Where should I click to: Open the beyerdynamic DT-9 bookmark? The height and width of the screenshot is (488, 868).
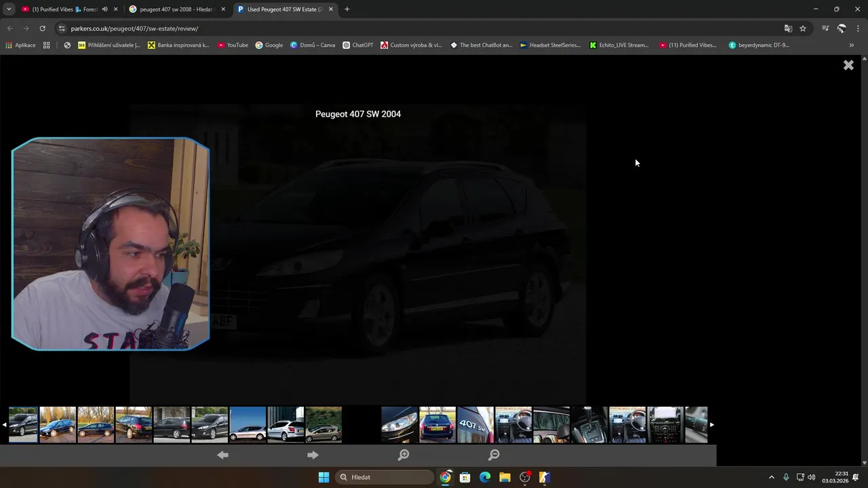coord(759,45)
